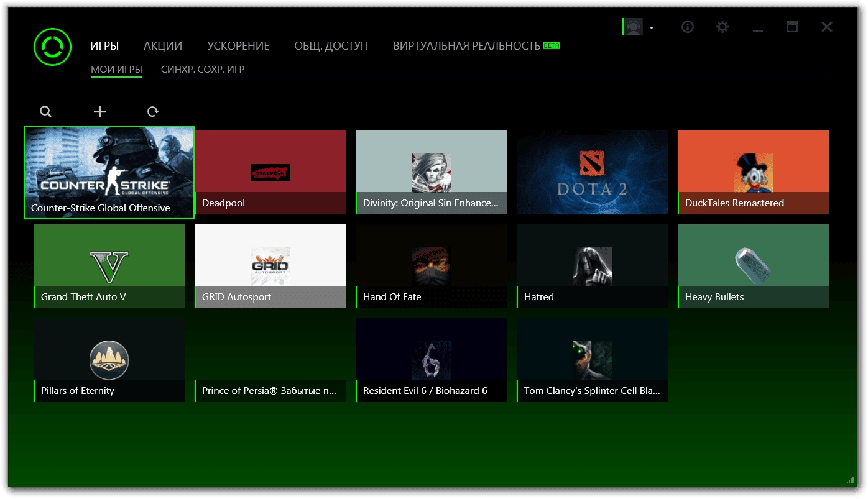Close the Razer Cortex window
The height and width of the screenshot is (499, 868).
tap(827, 27)
